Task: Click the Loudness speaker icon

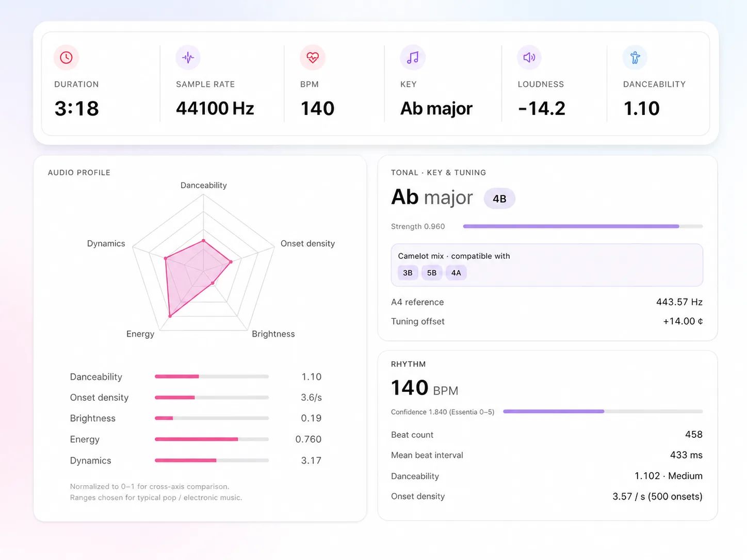Action: (529, 57)
